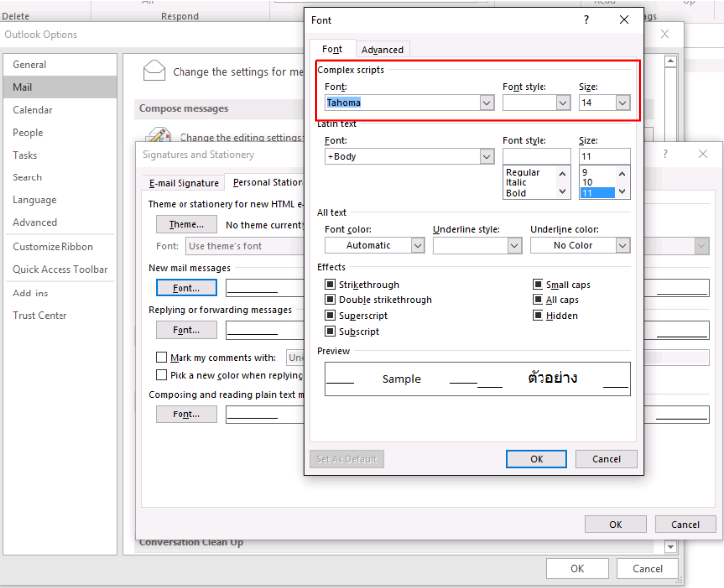
Task: Click the Theme... button
Action: 186,225
